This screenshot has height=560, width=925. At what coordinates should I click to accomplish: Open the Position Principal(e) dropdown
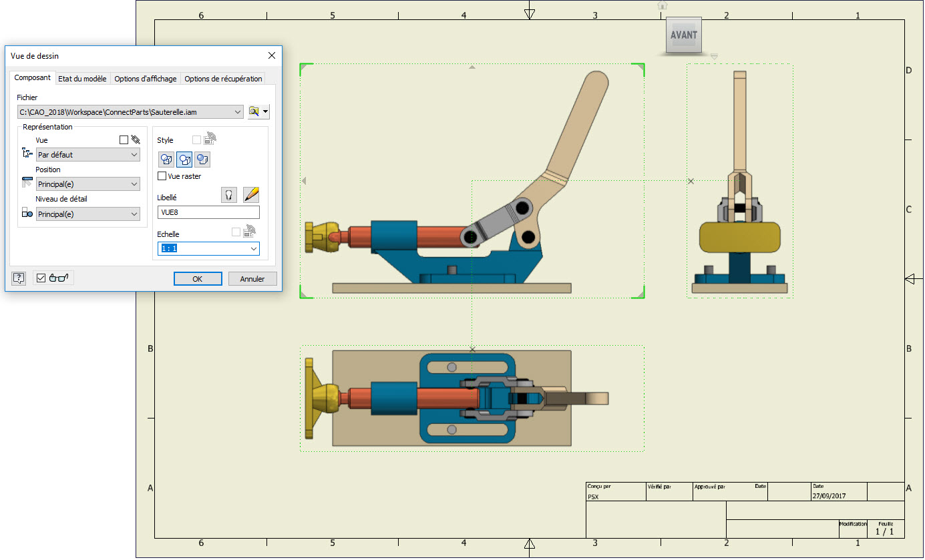(134, 184)
